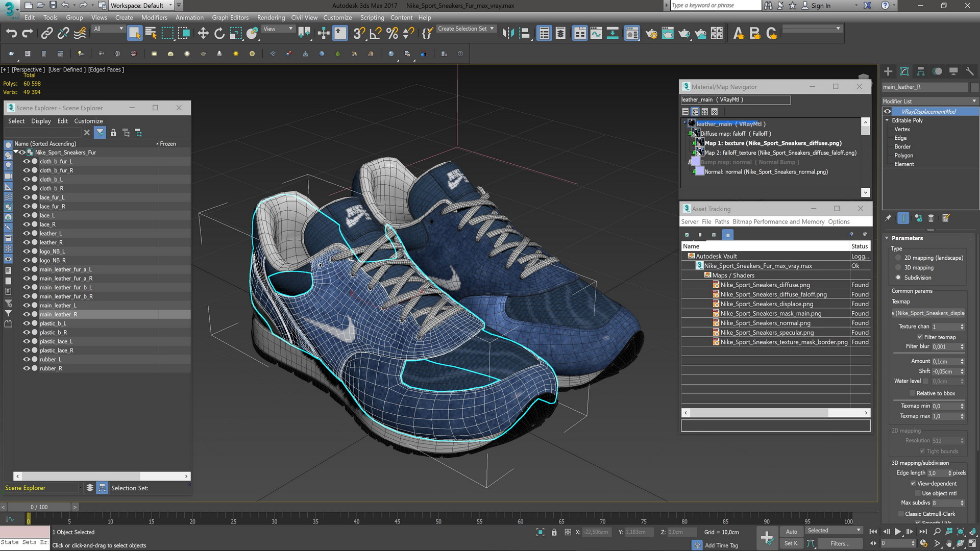The height and width of the screenshot is (551, 980).
Task: Open the Modifiers menu
Action: [154, 17]
